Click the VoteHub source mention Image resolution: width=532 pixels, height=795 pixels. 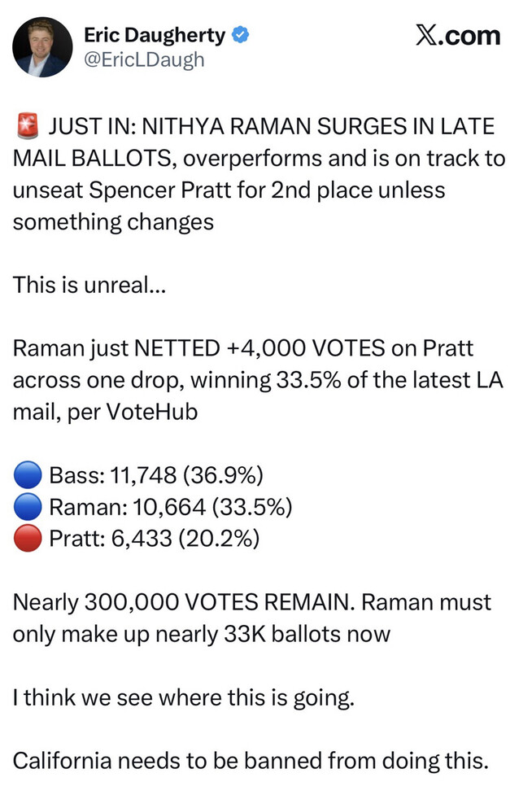point(151,411)
